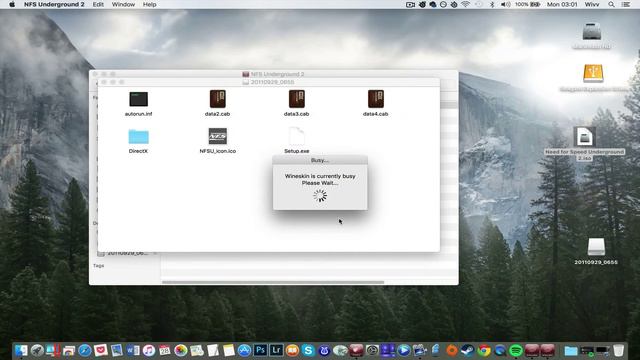This screenshot has width=640, height=360.
Task: Open the Trash in the Dock
Action: [x=619, y=350]
